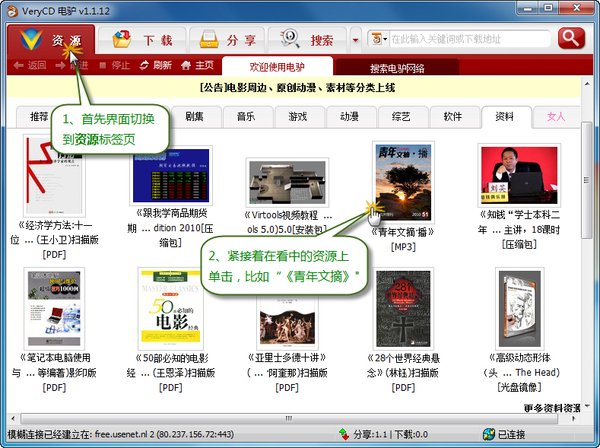
Task: Open the 50部必知的电影 yellow cover thumbnail
Action: [x=171, y=308]
